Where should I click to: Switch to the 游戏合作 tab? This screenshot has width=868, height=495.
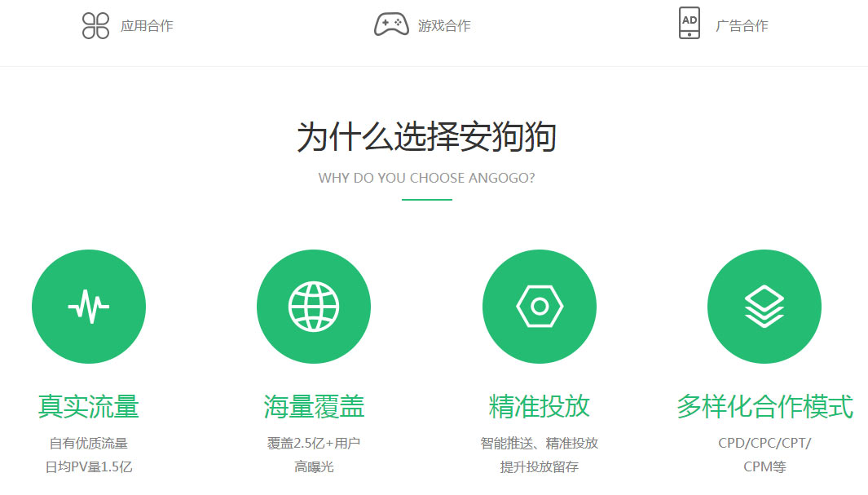tap(444, 25)
